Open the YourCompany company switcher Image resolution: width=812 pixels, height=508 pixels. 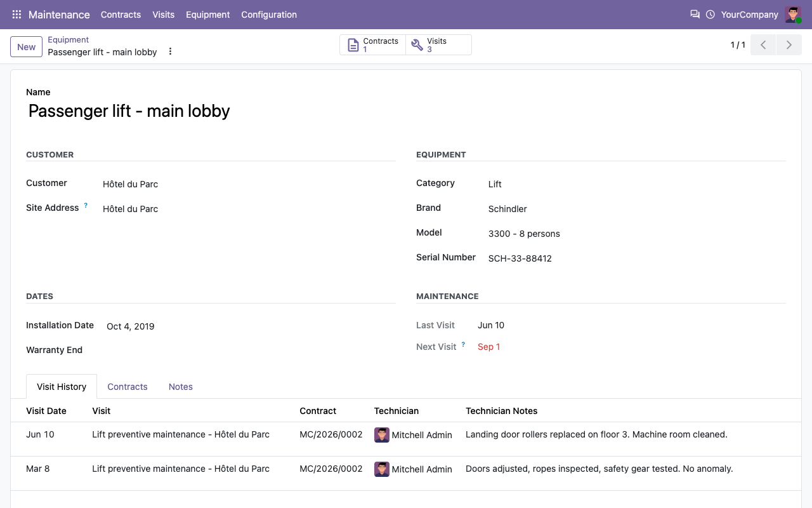coord(750,15)
